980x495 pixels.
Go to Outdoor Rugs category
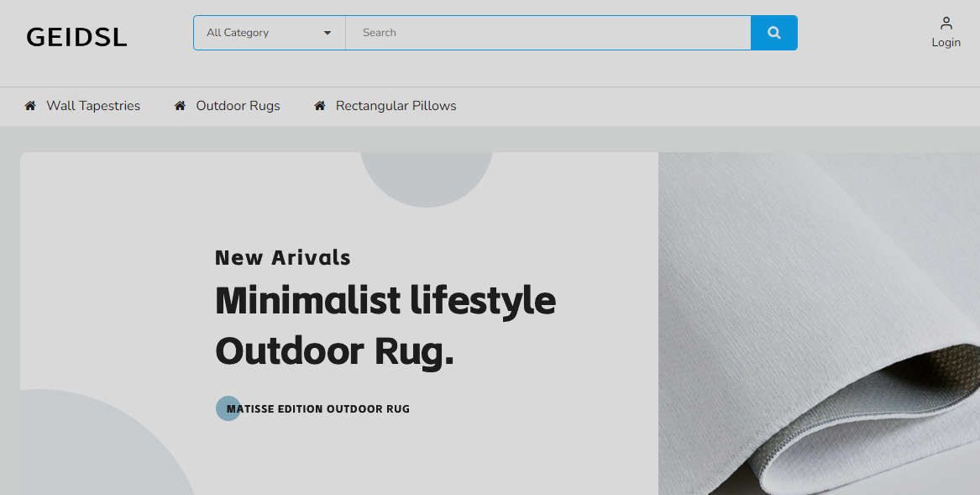click(238, 106)
